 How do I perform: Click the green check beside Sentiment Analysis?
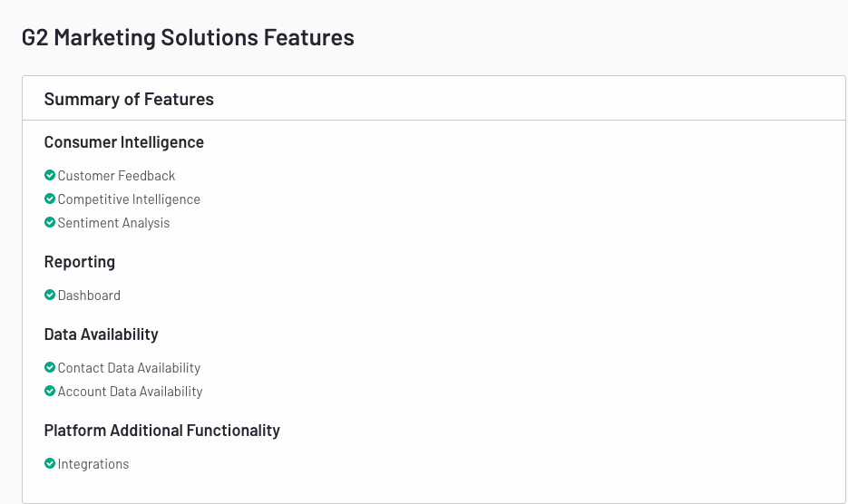click(50, 222)
